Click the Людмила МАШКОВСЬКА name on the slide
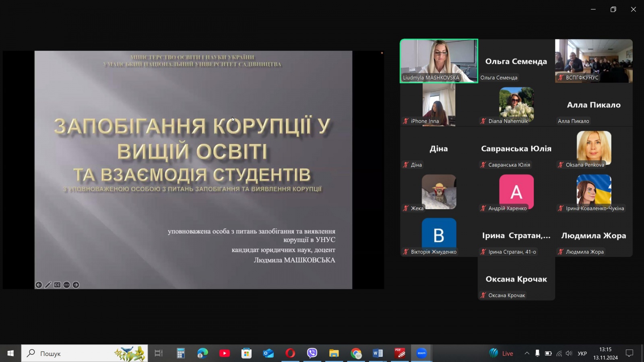 pyautogui.click(x=294, y=260)
